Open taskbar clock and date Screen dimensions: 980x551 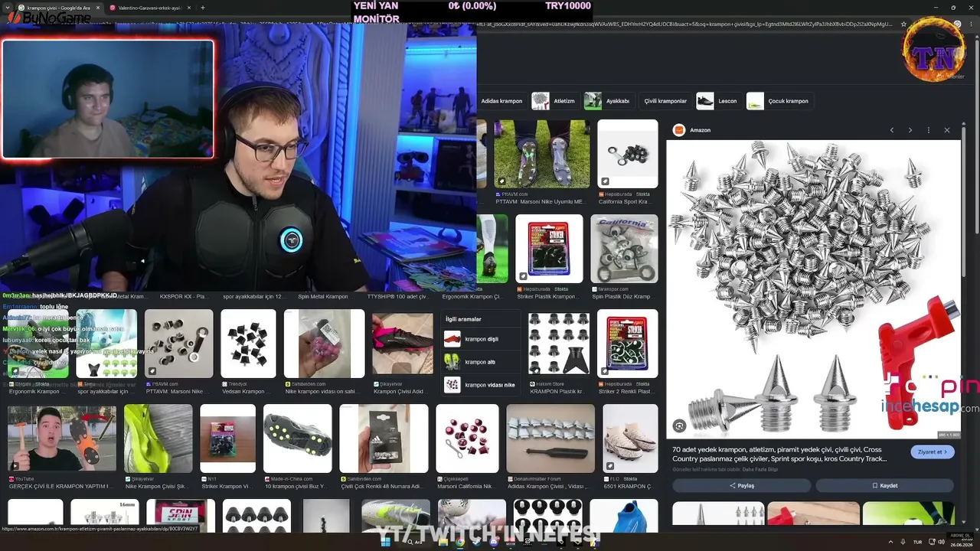click(960, 542)
